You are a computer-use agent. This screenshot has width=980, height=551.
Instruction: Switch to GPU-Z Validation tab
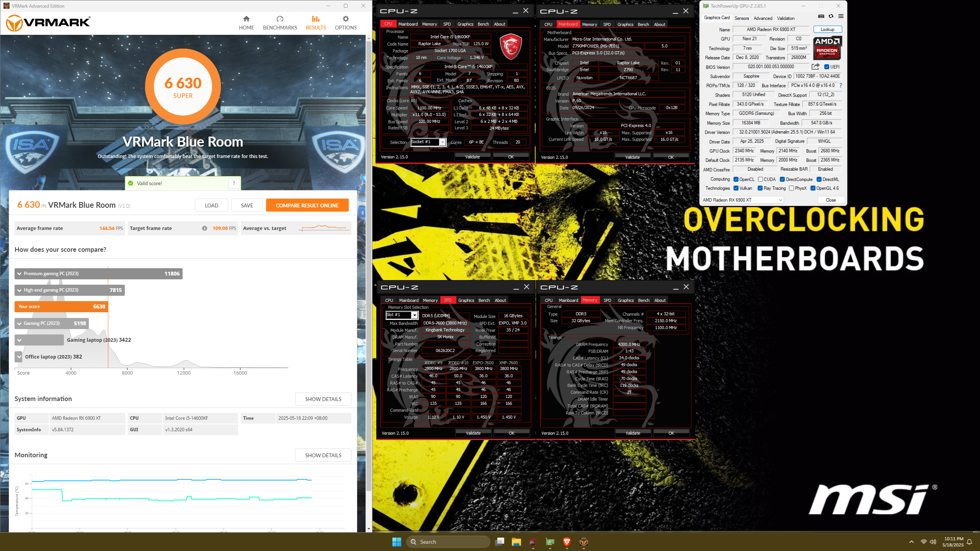[786, 18]
